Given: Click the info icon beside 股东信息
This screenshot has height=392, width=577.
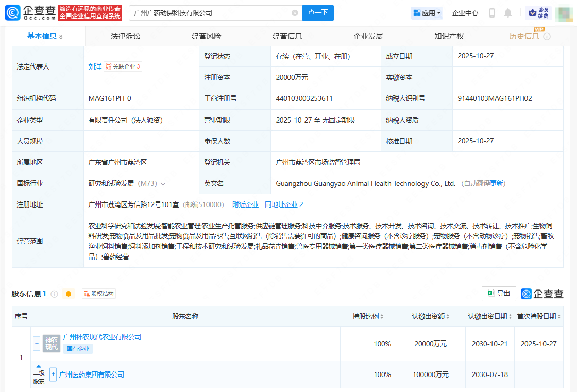Looking at the screenshot, I should (56, 294).
